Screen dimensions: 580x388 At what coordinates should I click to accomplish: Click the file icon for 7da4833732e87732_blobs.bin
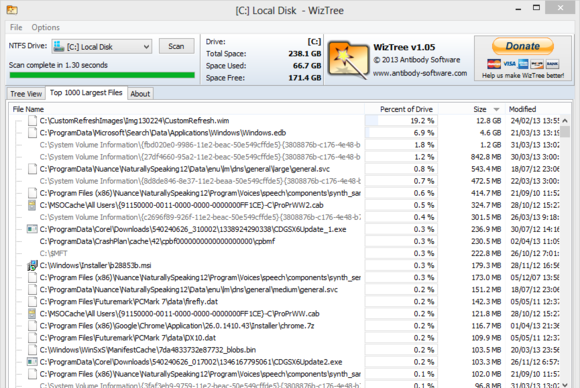33,350
